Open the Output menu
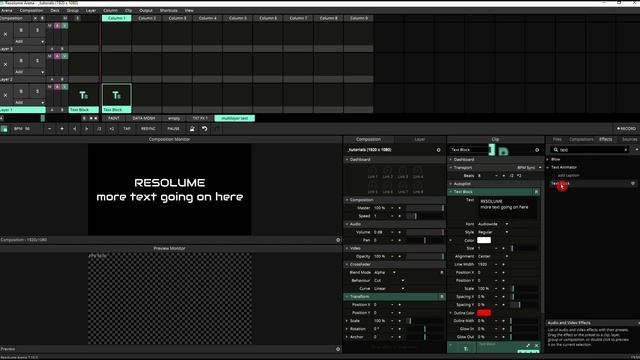The image size is (640, 360). coord(146,11)
